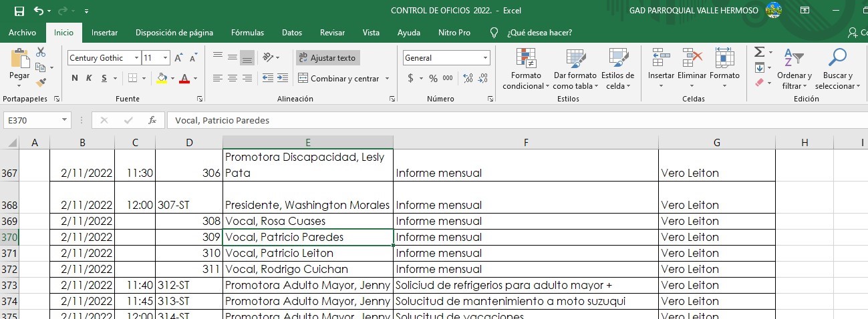
Task: Toggle Italic (K) formatting
Action: click(90, 79)
